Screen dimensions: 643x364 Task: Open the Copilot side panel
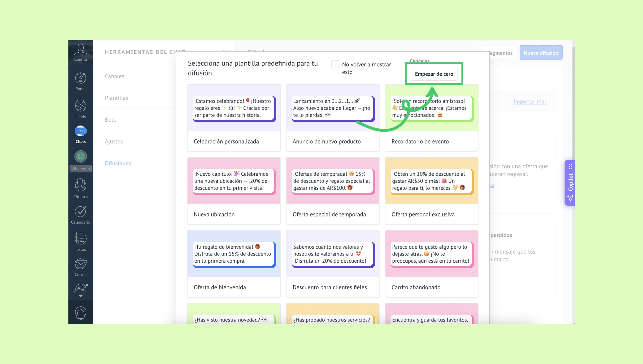click(x=570, y=183)
